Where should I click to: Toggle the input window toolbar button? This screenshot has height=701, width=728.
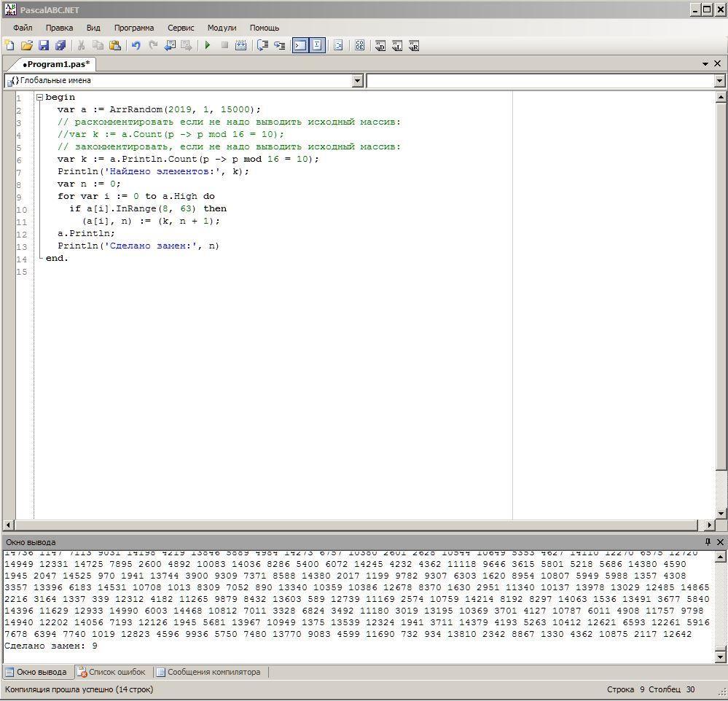coord(318,45)
